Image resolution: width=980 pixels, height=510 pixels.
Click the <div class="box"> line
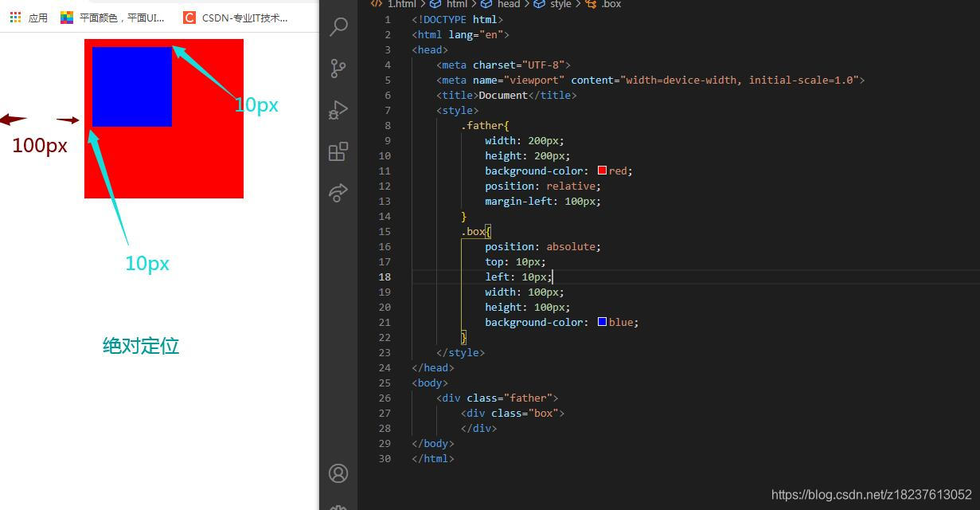pos(513,413)
